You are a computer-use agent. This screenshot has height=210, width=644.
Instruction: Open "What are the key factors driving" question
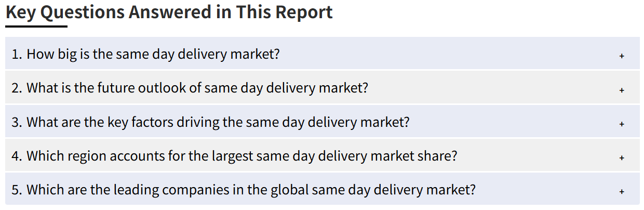pos(322,122)
